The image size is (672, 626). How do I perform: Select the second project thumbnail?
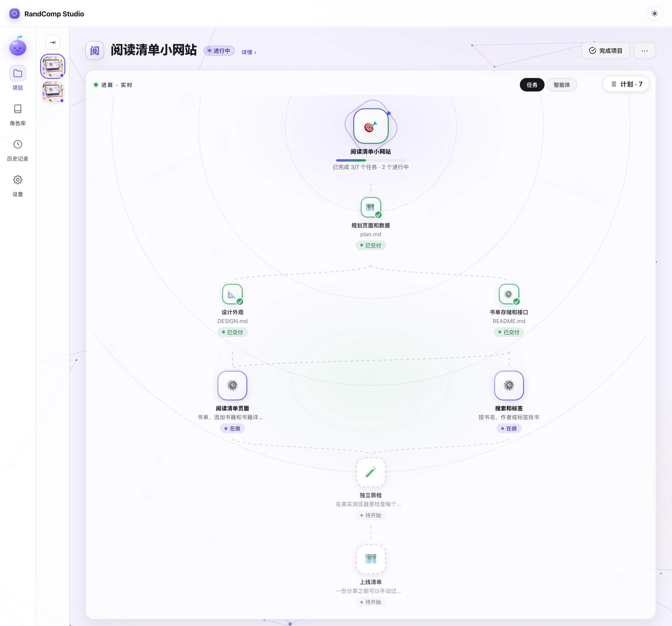click(x=53, y=91)
